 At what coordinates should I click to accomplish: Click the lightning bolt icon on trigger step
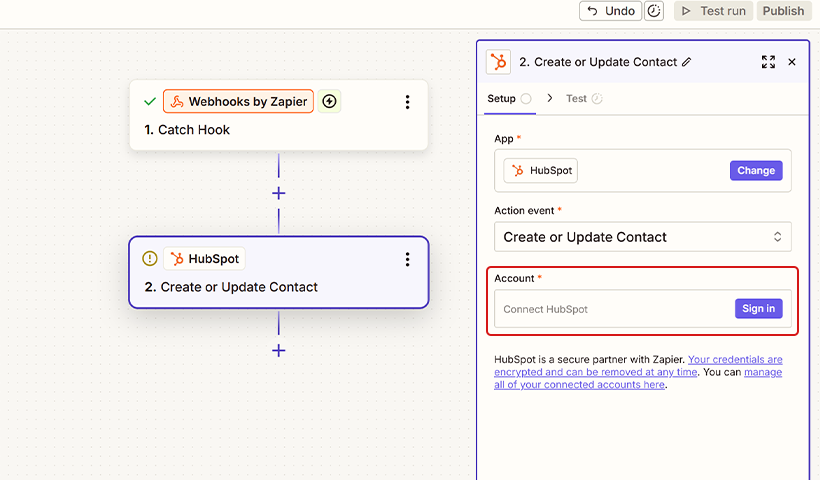(x=330, y=101)
